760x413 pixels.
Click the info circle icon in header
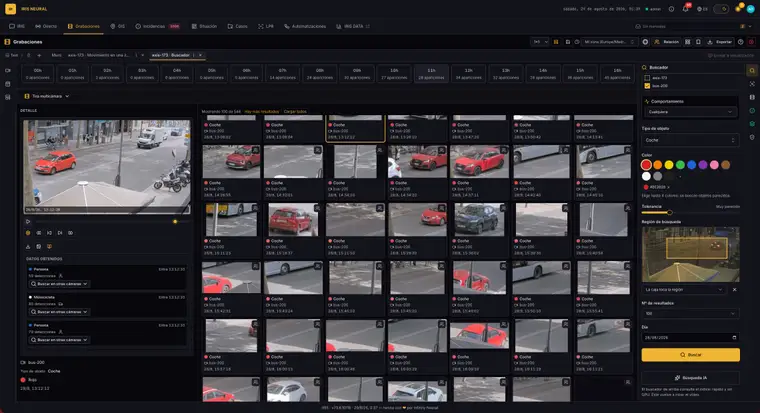(671, 9)
